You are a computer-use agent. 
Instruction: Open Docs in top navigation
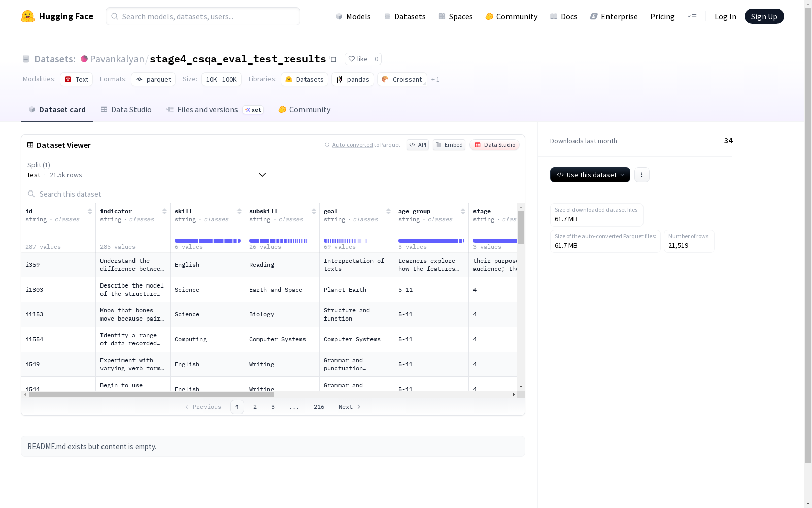point(564,16)
